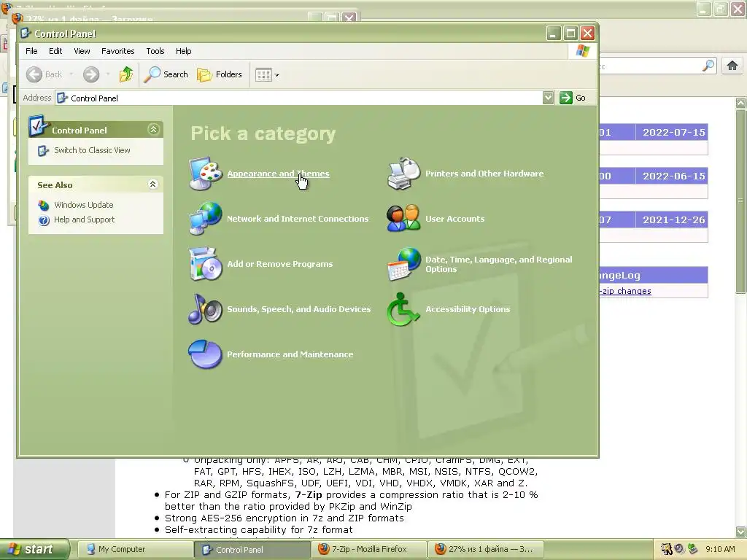This screenshot has width=747, height=560.
Task: Open the Favorites menu
Action: 117,51
